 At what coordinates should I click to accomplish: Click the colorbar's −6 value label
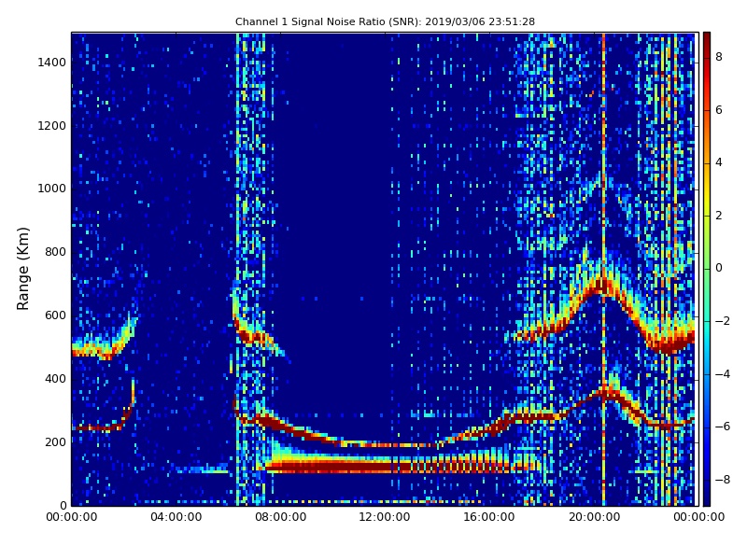[723, 427]
